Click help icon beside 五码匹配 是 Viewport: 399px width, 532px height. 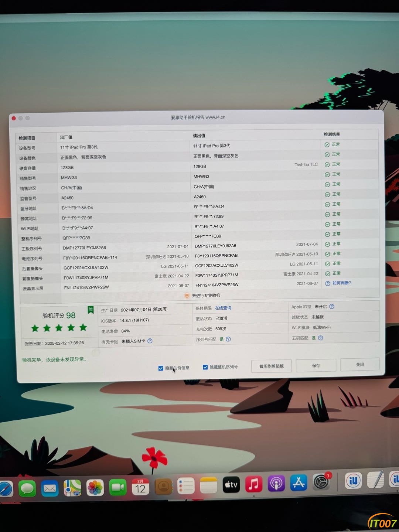click(x=320, y=338)
